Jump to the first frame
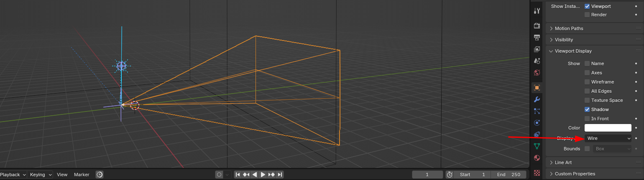Viewport: 644px width, 180px height. pyautogui.click(x=238, y=175)
